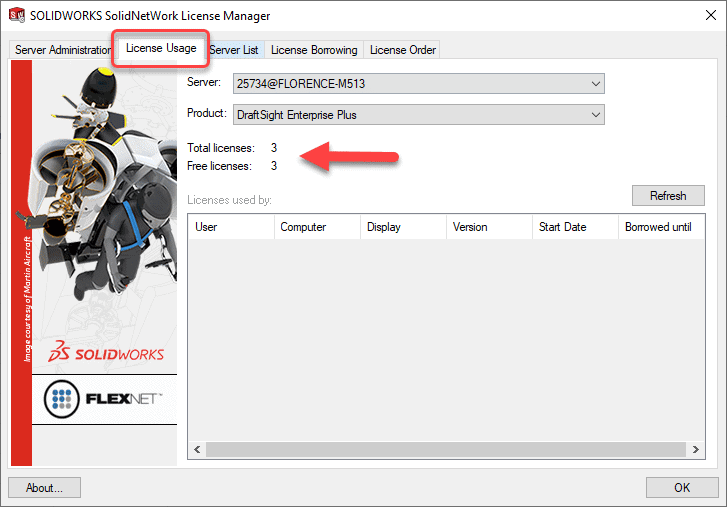727x507 pixels.
Task: Sort by the Start Date column
Action: point(574,227)
